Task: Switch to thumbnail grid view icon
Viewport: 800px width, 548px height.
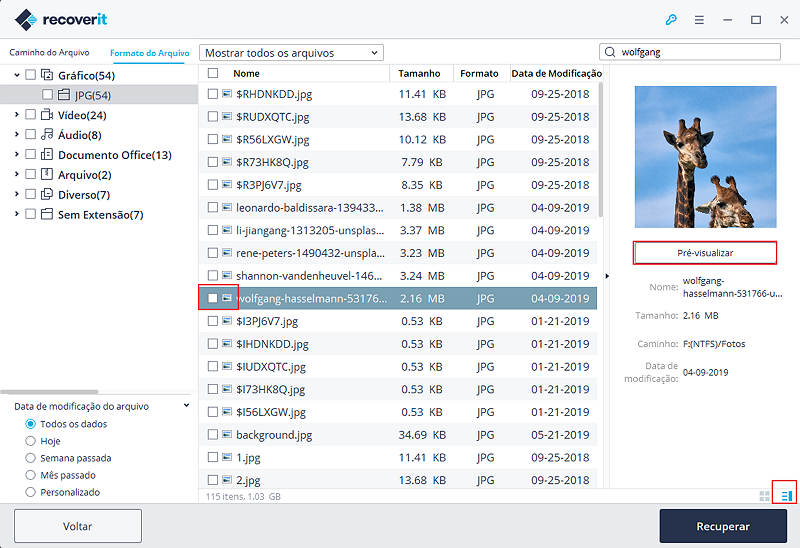Action: click(764, 496)
